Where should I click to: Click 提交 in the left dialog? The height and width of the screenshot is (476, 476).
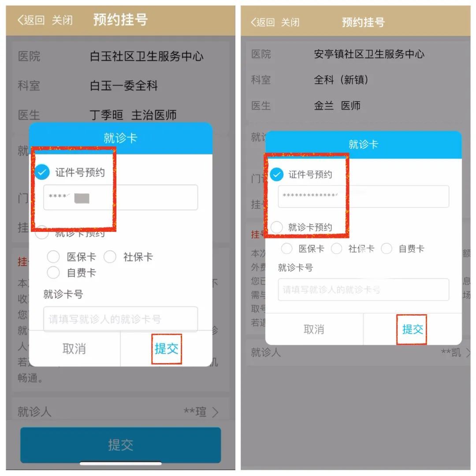pyautogui.click(x=167, y=349)
